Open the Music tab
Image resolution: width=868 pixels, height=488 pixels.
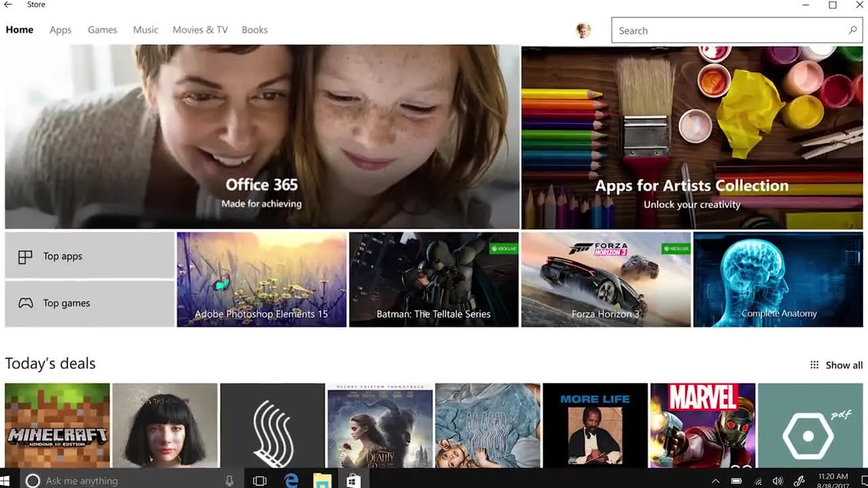click(146, 30)
